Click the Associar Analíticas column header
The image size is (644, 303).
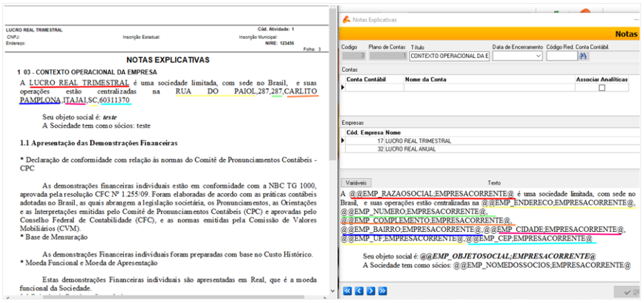pos(602,79)
